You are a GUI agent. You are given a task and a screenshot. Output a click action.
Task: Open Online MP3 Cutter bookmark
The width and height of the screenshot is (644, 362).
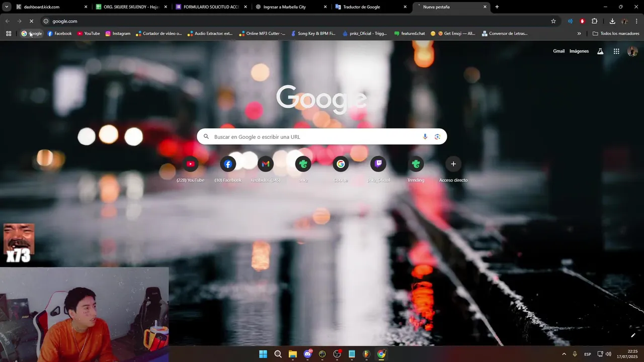click(262, 34)
